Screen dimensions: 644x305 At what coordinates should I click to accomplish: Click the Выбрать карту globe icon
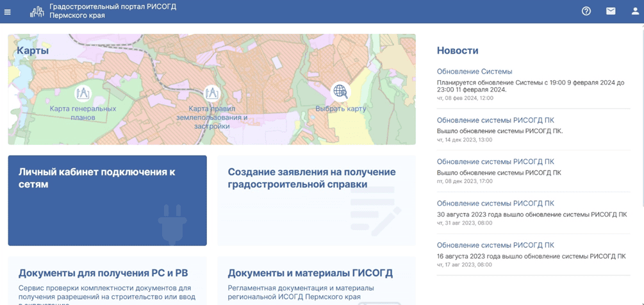[x=340, y=92]
